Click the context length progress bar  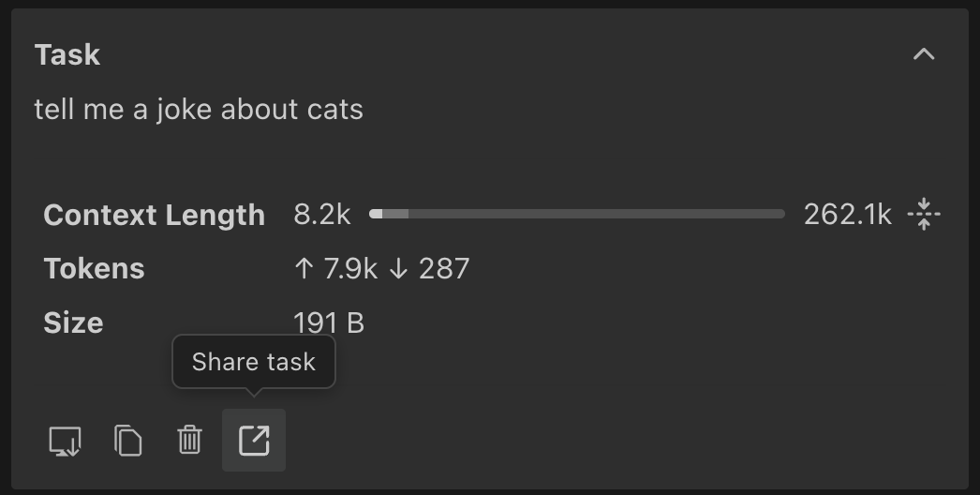coord(577,215)
